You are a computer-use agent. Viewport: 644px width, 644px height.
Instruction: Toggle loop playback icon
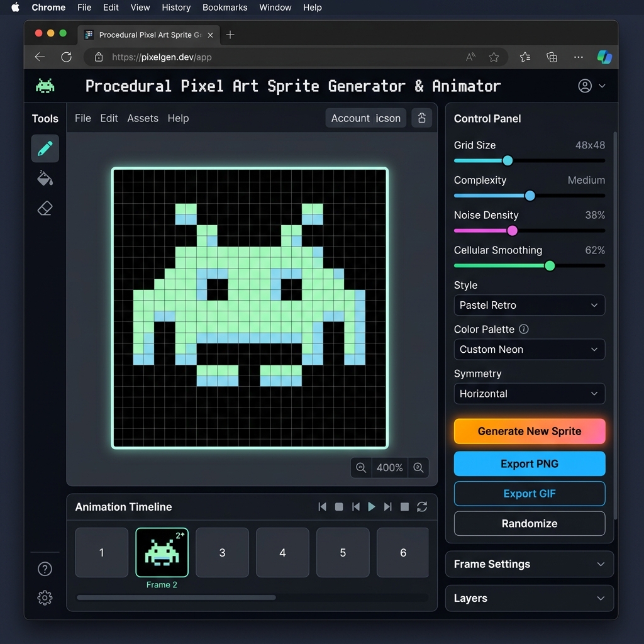point(422,507)
